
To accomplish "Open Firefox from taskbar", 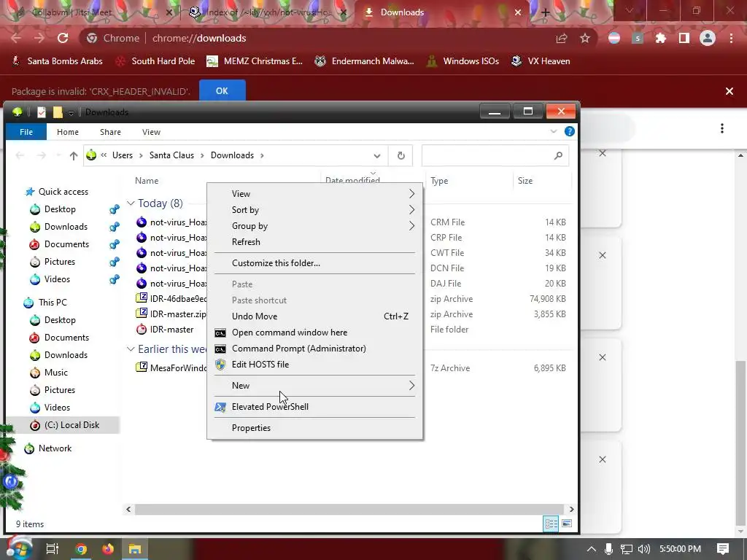I will click(108, 549).
